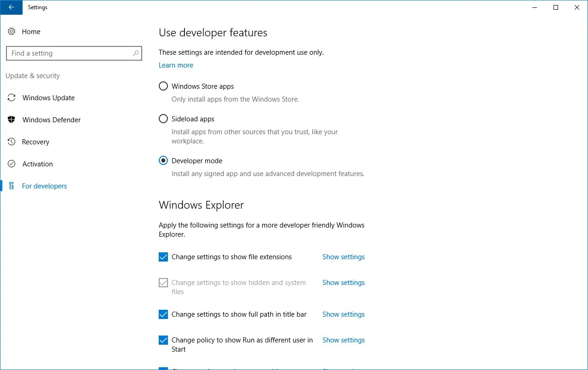Select the Developer mode radio button

tap(163, 161)
